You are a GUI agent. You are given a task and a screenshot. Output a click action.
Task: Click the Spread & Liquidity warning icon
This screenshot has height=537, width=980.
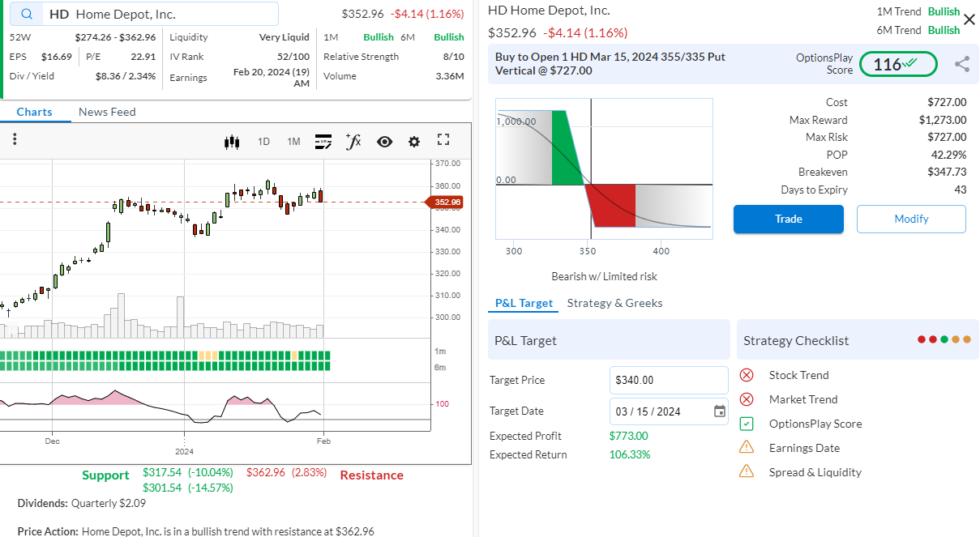point(747,472)
